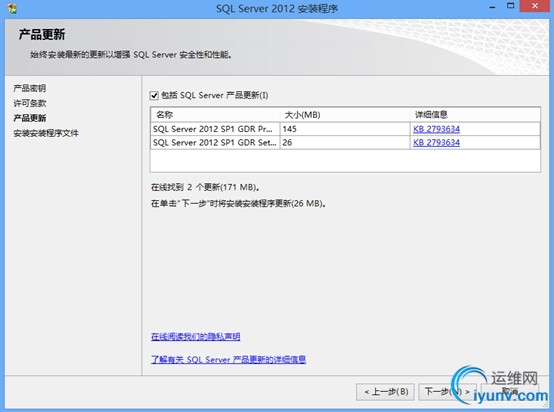Open 了解有关 SQL Server 产品更新的详细信息 link
Viewport: 554px width, 412px height.
(228, 359)
